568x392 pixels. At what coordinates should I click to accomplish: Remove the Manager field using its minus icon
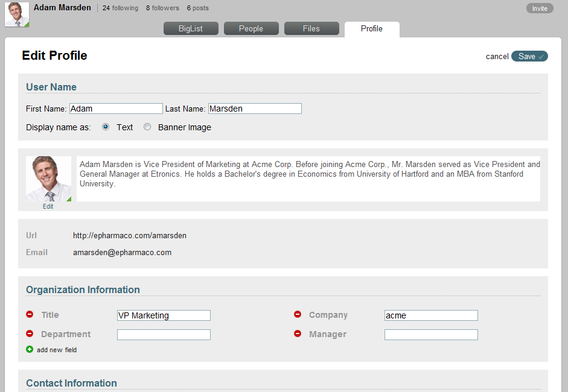click(297, 334)
